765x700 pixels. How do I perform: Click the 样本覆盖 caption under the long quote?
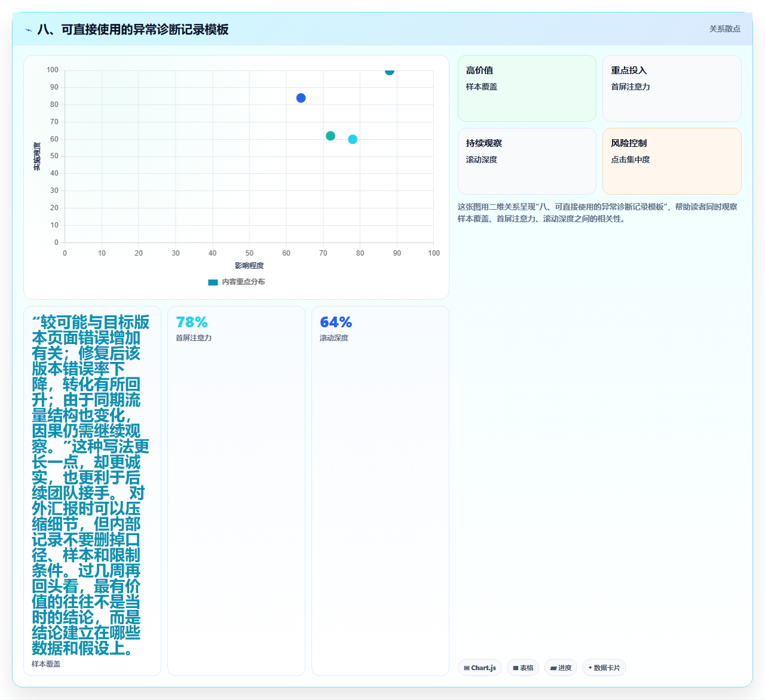pos(46,664)
